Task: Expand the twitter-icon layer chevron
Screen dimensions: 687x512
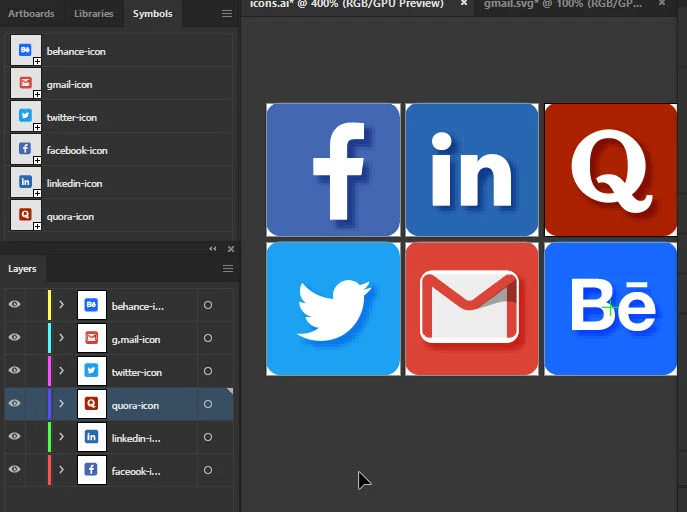Action: [x=61, y=371]
